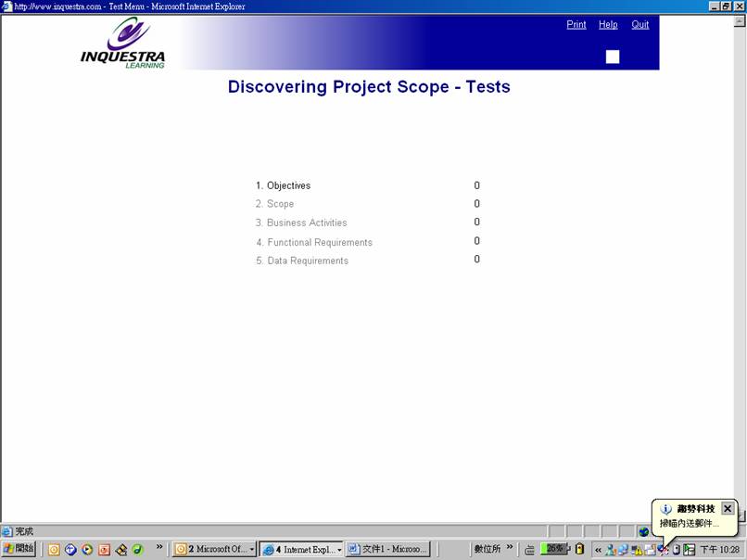Open the Windows Start button

point(19,549)
